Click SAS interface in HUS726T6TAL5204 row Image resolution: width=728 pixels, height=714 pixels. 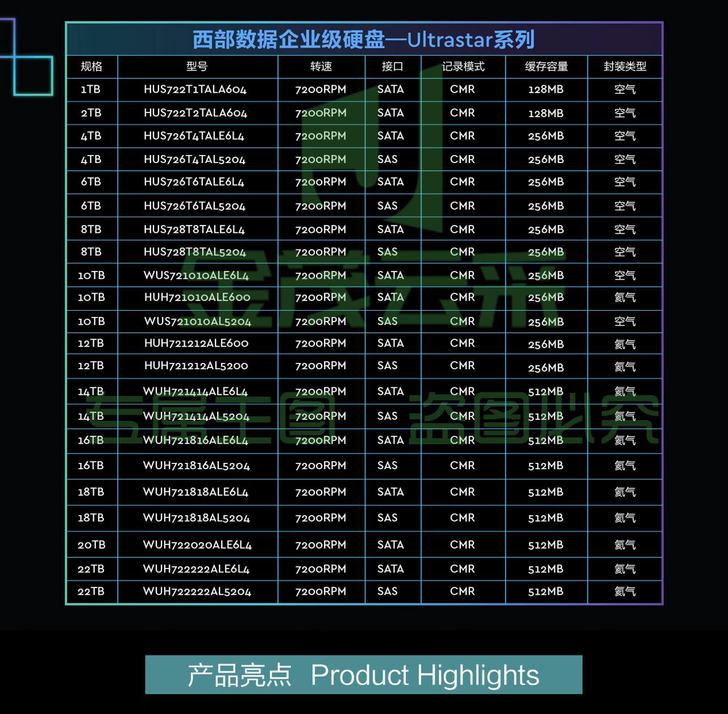click(388, 206)
